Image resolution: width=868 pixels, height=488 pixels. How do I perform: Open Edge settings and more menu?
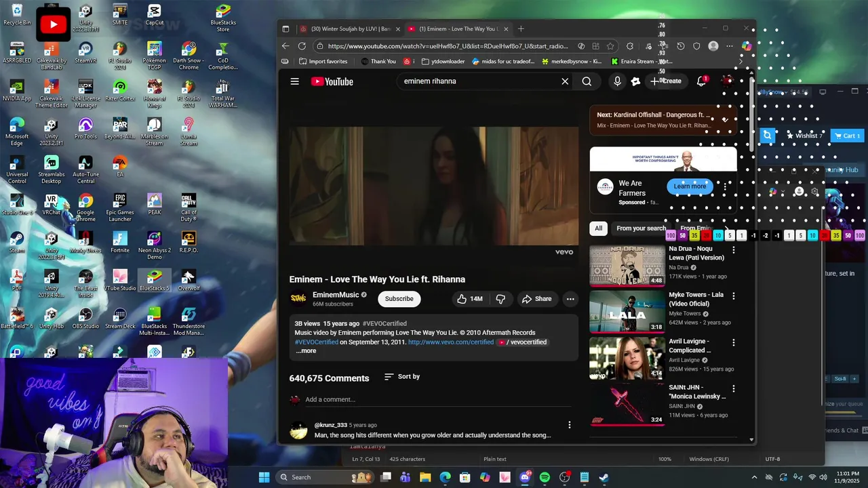point(730,46)
